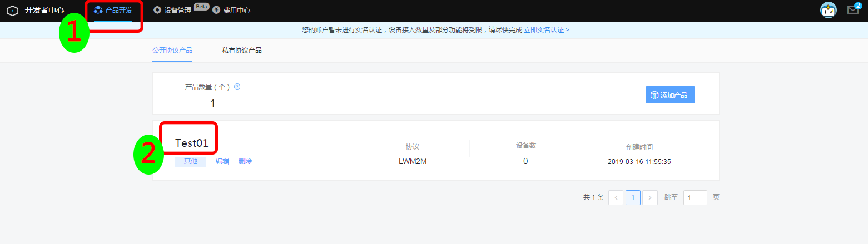Click the 其他 category tag

[x=191, y=161]
